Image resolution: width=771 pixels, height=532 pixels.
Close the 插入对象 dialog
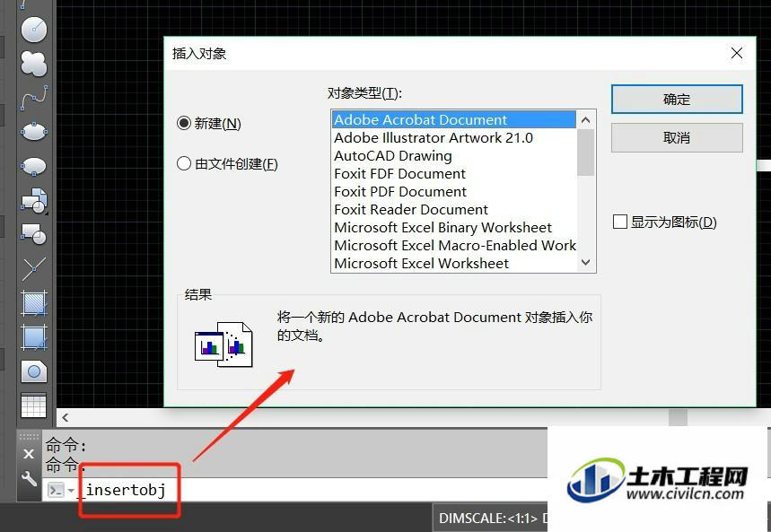click(737, 53)
